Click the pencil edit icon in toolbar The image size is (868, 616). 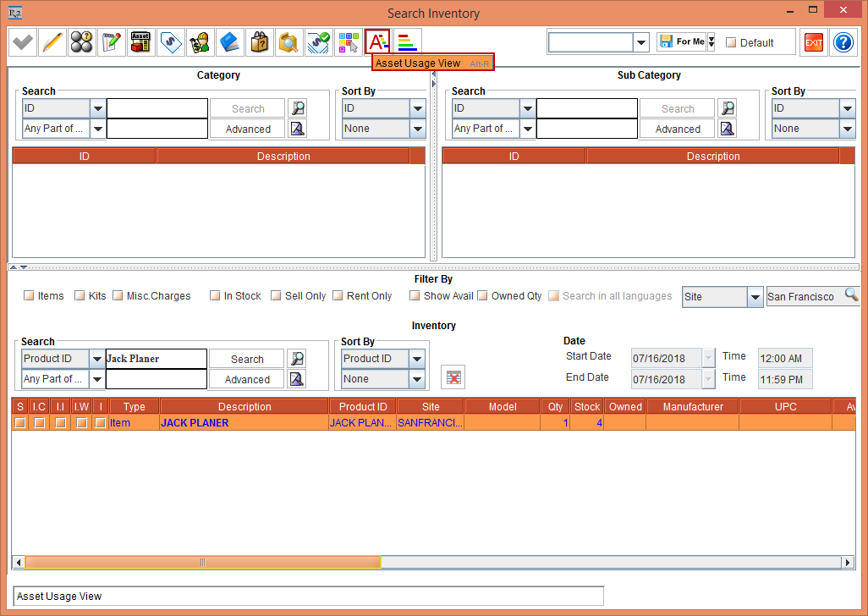click(52, 41)
